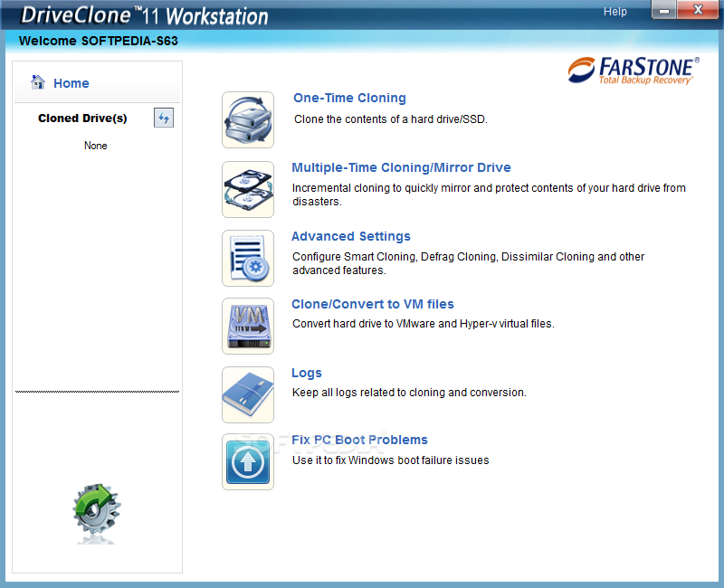Screen dimensions: 724x588
Task: Click the green arrow gear icon
Action: coord(97,509)
